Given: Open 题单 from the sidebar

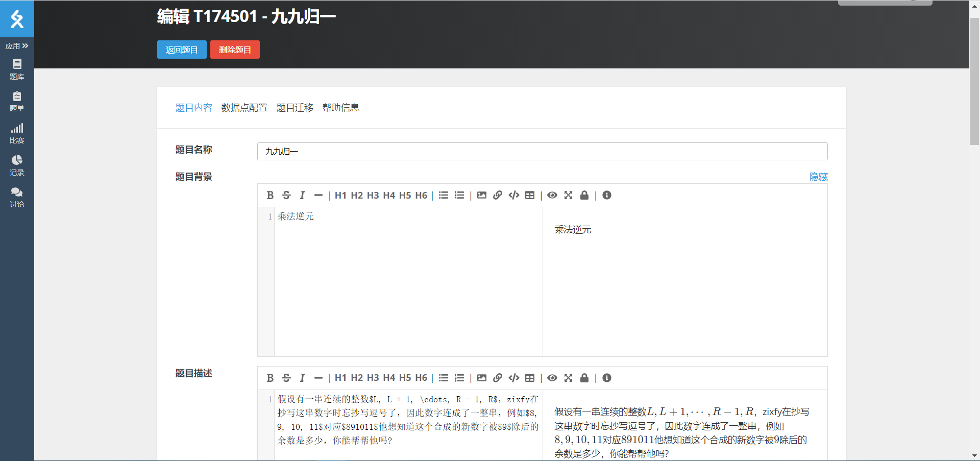Looking at the screenshot, I should click(x=17, y=102).
